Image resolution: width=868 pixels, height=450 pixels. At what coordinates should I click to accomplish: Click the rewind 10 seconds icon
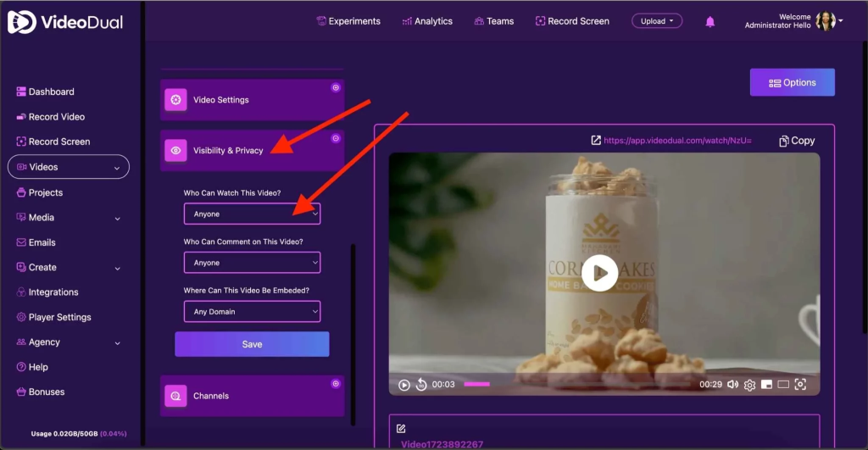click(421, 385)
